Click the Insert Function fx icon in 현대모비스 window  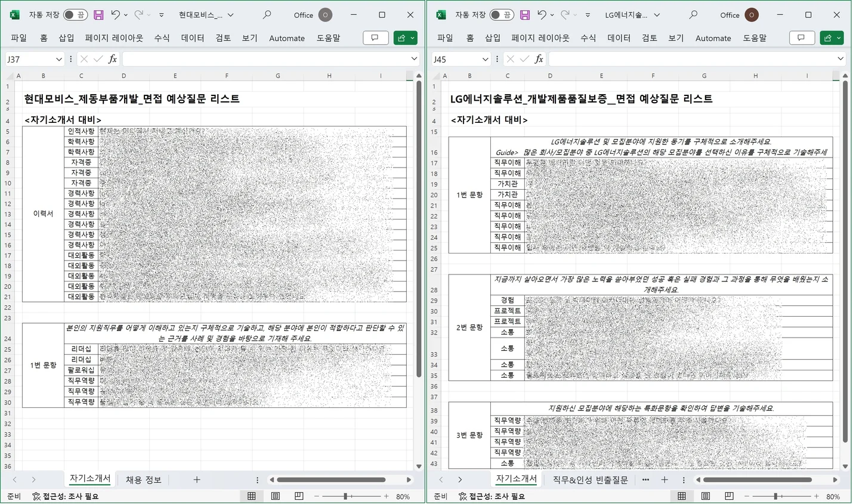coord(112,58)
